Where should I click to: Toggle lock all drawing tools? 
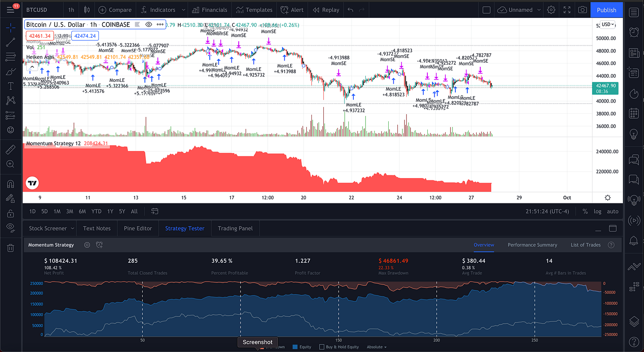click(10, 213)
